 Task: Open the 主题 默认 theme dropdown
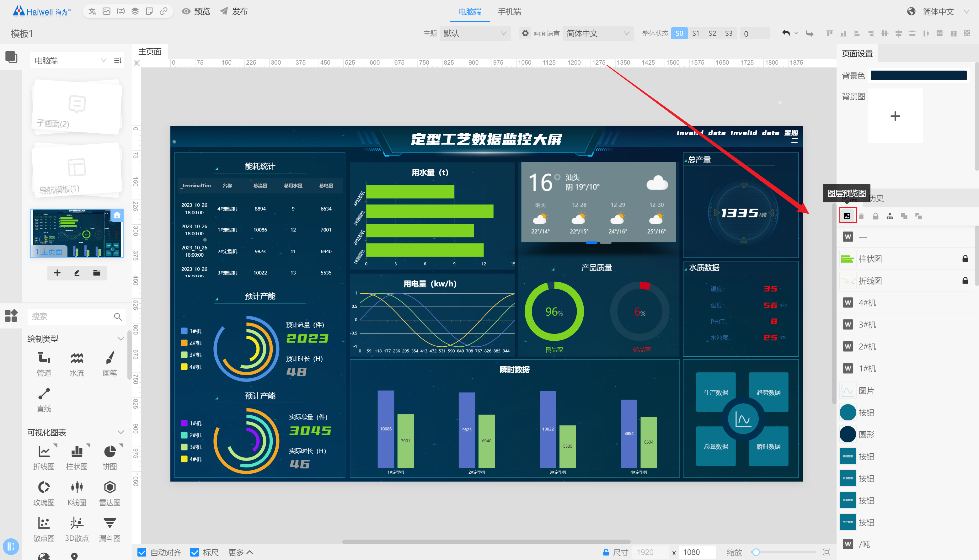click(475, 34)
